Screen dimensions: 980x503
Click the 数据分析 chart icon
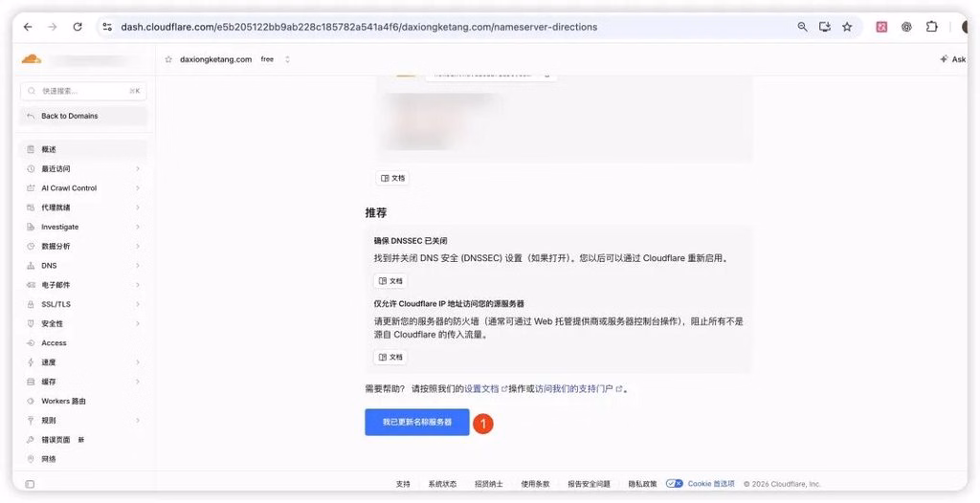(31, 246)
